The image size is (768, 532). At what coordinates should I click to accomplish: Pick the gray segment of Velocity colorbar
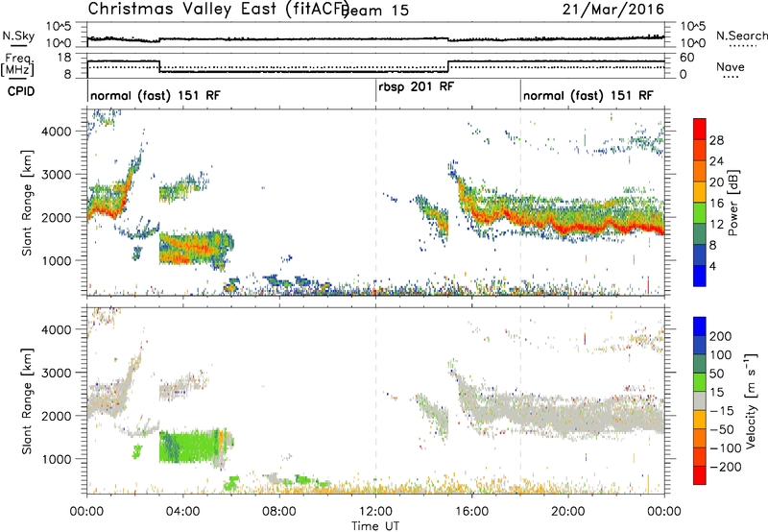coord(700,400)
